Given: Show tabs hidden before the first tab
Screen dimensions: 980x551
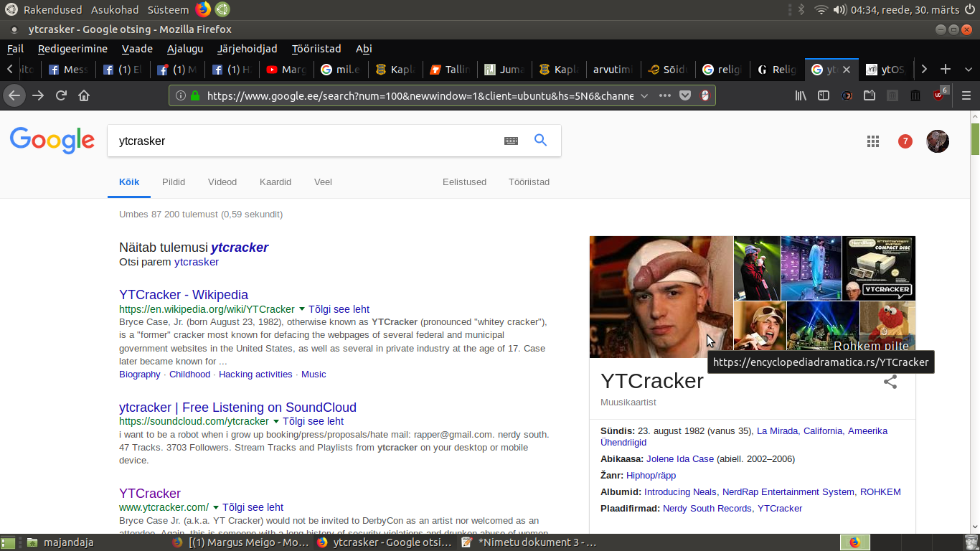Looking at the screenshot, I should coord(9,69).
